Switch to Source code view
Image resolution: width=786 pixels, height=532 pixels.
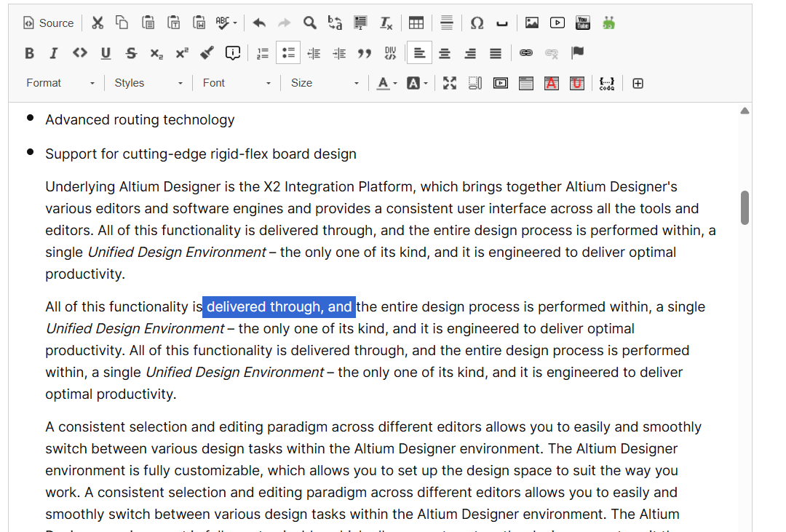point(49,23)
